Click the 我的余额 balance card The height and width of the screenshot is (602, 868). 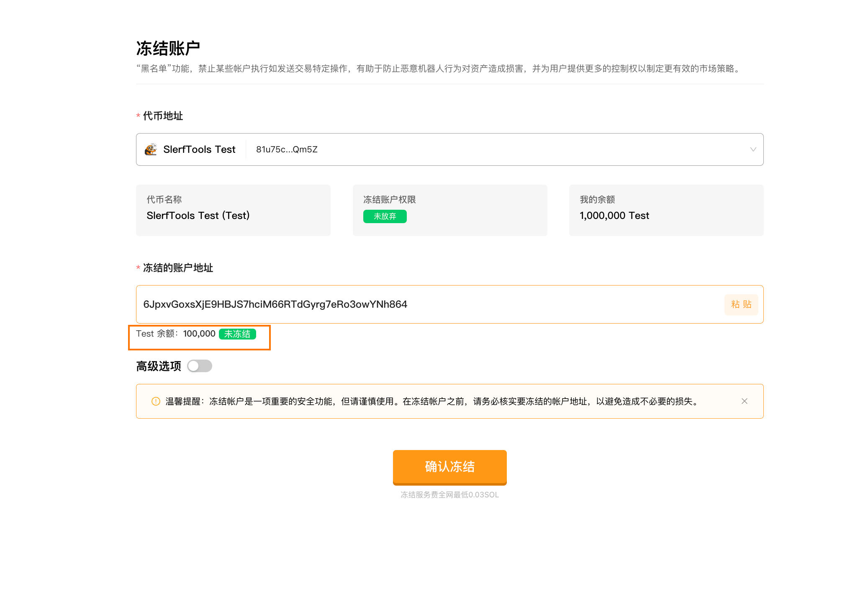pyautogui.click(x=666, y=210)
